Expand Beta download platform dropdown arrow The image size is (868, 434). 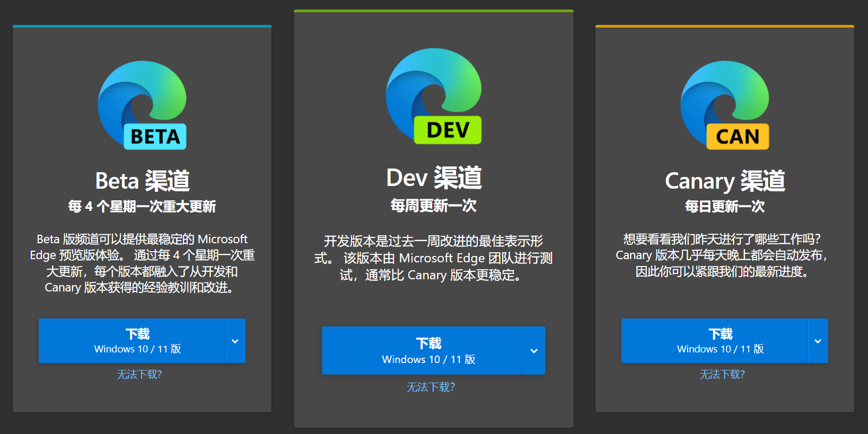(235, 341)
